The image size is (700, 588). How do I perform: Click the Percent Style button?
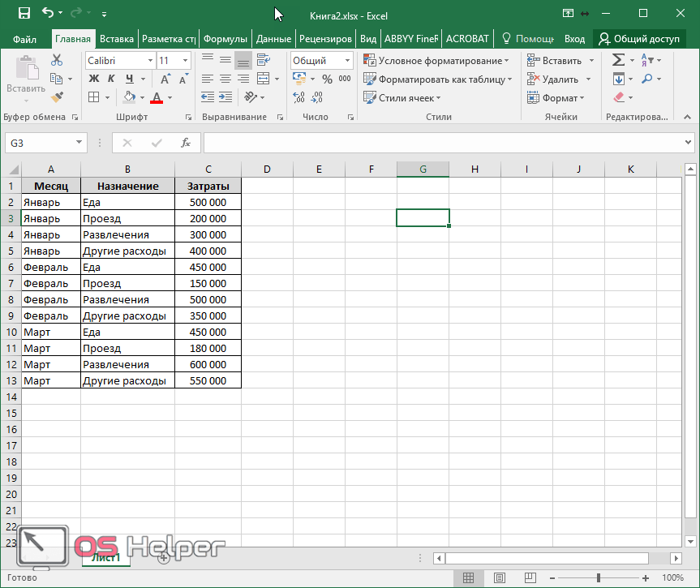pyautogui.click(x=327, y=79)
